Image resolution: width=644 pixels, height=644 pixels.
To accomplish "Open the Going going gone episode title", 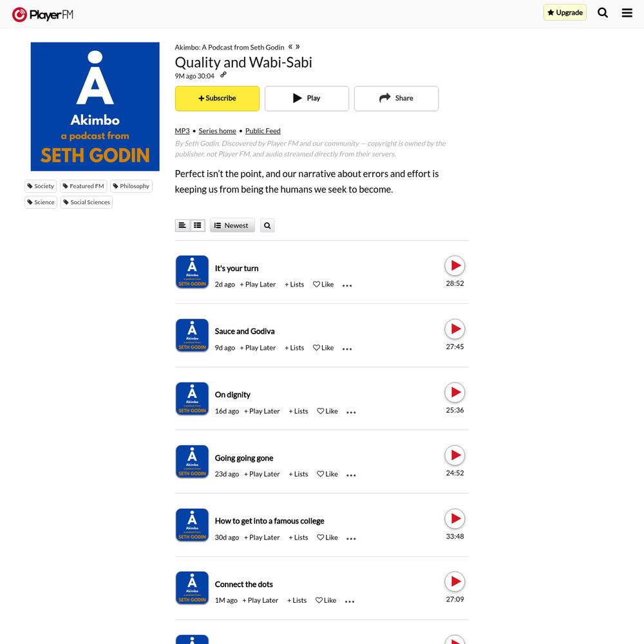I will 244,458.
